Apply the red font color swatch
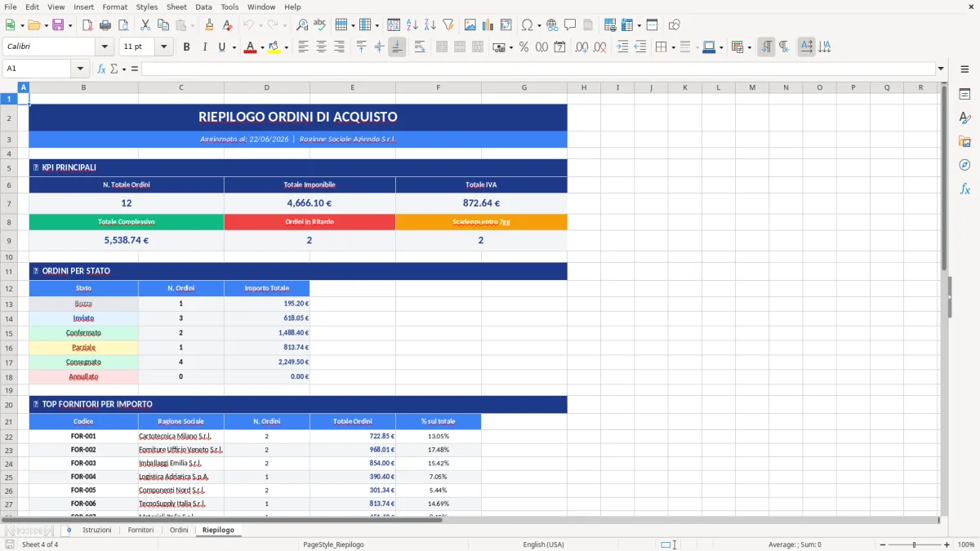The height and width of the screenshot is (551, 980). 249,47
